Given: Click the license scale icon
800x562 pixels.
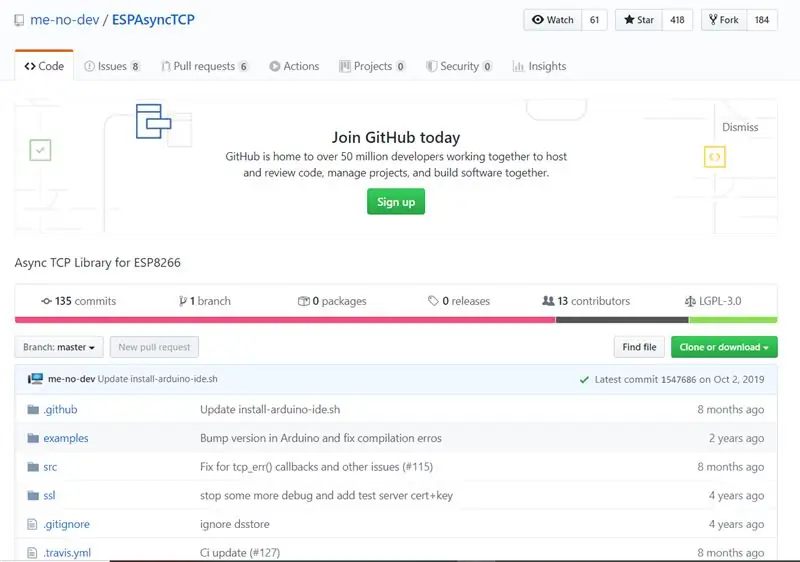Looking at the screenshot, I should [x=690, y=301].
